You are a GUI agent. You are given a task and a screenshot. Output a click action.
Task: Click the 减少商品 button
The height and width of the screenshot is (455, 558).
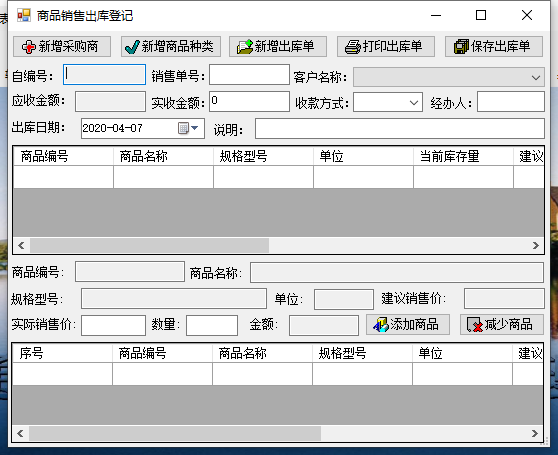click(502, 324)
